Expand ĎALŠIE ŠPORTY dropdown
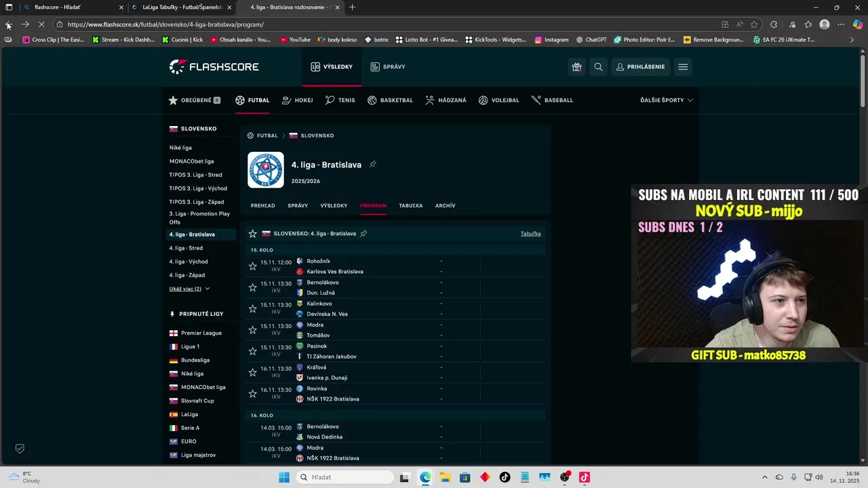This screenshot has height=488, width=868. pyautogui.click(x=667, y=100)
